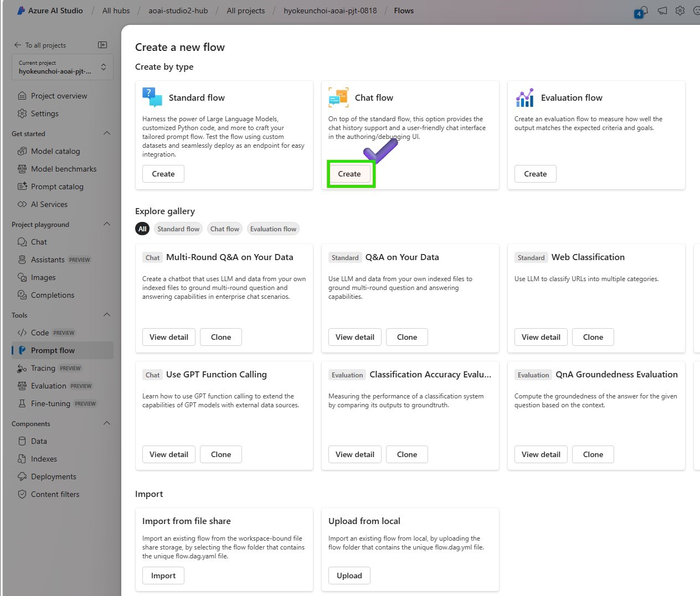Click the Model benchmarks scale icon
700x596 pixels.
point(22,169)
